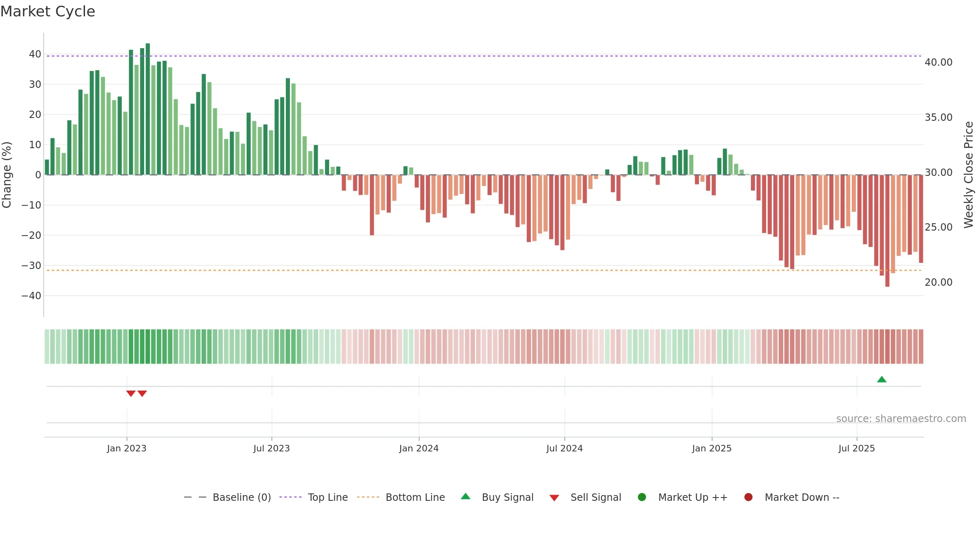This screenshot has height=551, width=980.
Task: Click the orange dotted Bottom Line
Action: point(484,270)
